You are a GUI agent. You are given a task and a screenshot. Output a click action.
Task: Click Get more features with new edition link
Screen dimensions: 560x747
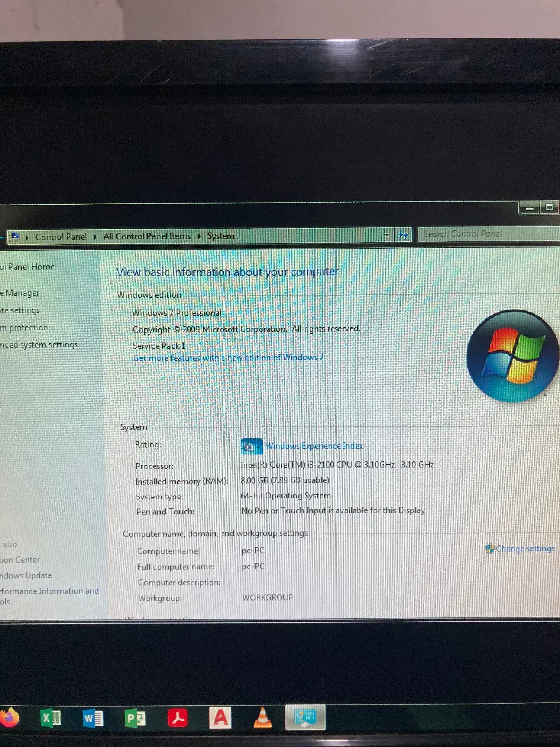pyautogui.click(x=228, y=358)
